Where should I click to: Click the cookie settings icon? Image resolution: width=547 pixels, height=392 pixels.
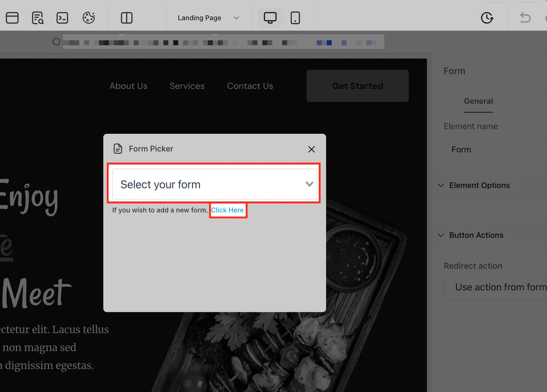click(89, 18)
